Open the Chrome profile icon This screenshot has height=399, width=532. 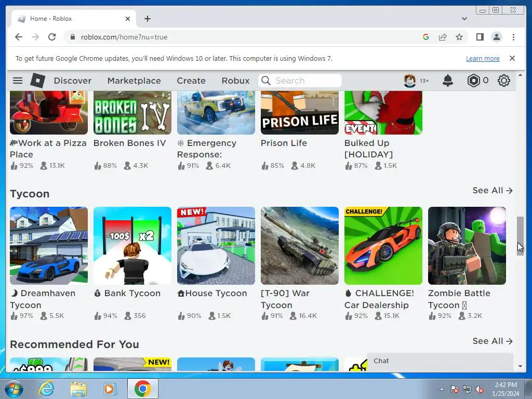497,37
